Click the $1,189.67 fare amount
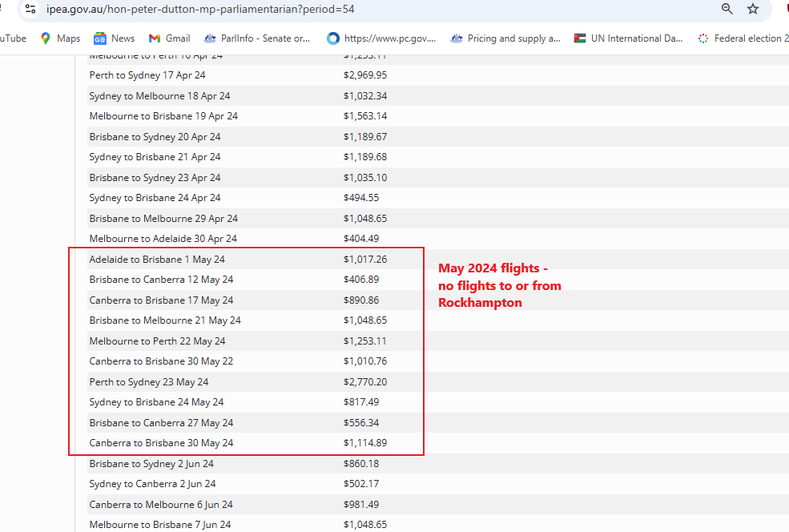 coord(365,136)
